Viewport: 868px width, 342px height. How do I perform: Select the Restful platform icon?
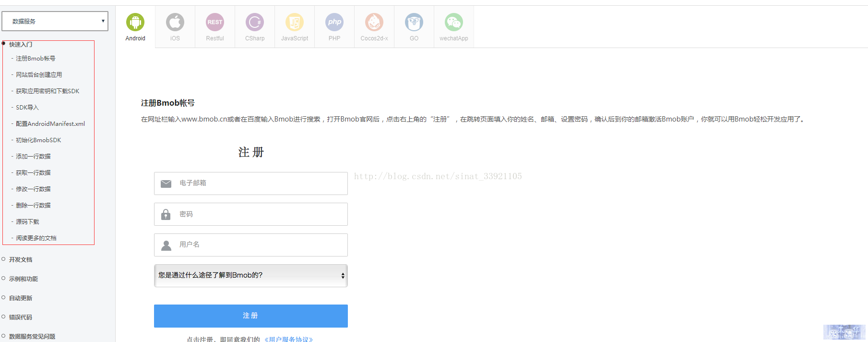215,22
